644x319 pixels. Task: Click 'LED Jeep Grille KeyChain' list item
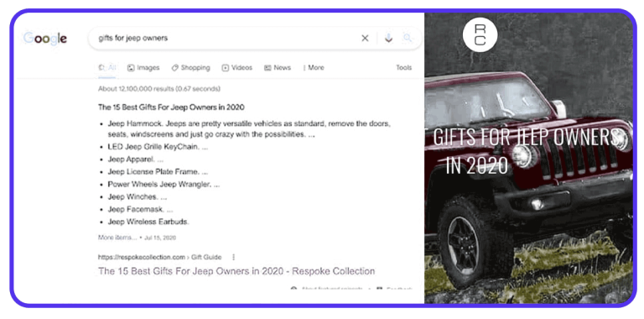point(158,147)
